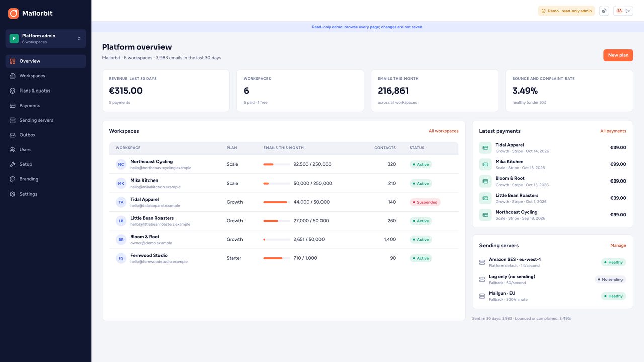The width and height of the screenshot is (644, 362).
Task: Toggle the dark mode theme button
Action: [x=604, y=11]
